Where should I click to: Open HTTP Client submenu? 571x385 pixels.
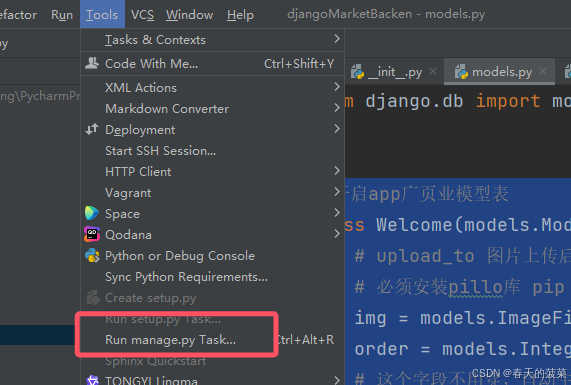212,172
